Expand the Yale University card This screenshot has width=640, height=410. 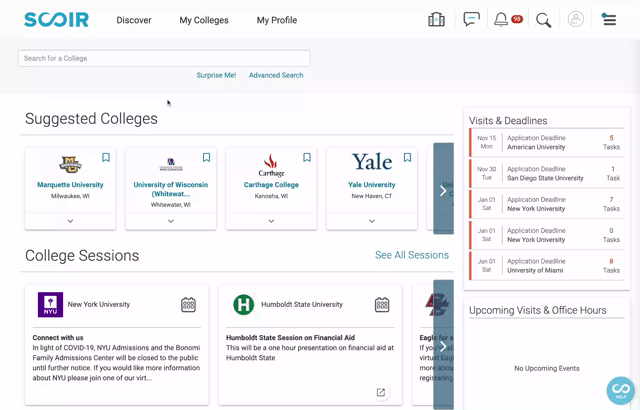tap(371, 221)
